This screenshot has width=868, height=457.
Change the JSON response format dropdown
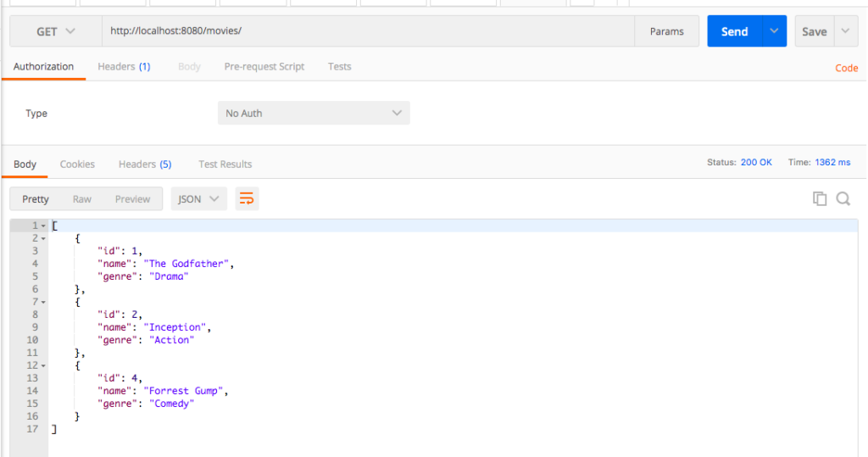coord(198,198)
